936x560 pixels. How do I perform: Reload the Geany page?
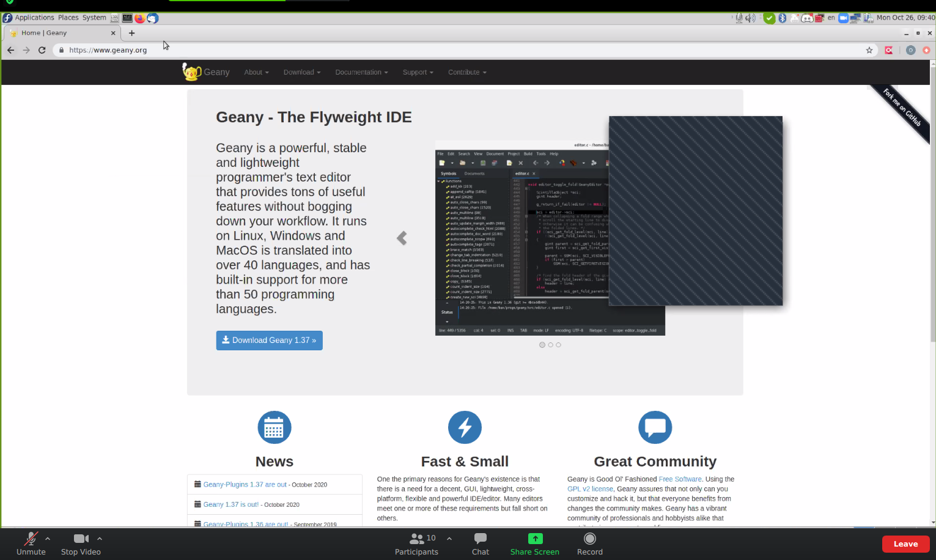[42, 50]
